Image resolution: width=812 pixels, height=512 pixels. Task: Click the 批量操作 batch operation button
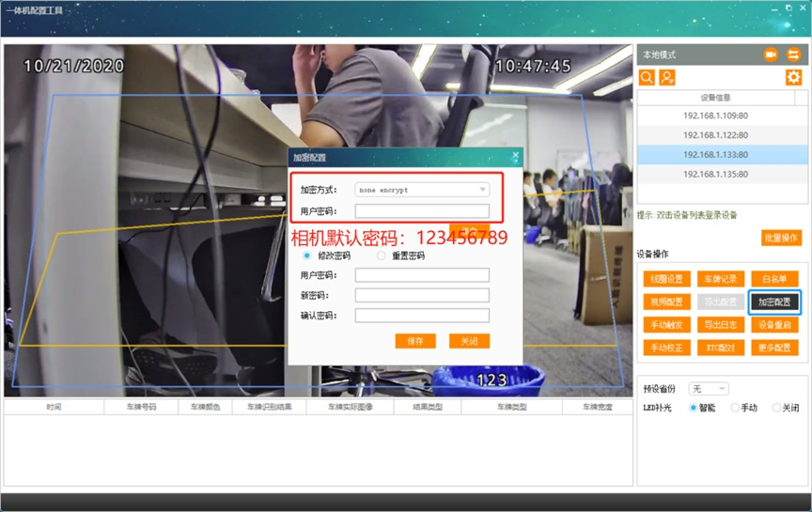pos(781,238)
